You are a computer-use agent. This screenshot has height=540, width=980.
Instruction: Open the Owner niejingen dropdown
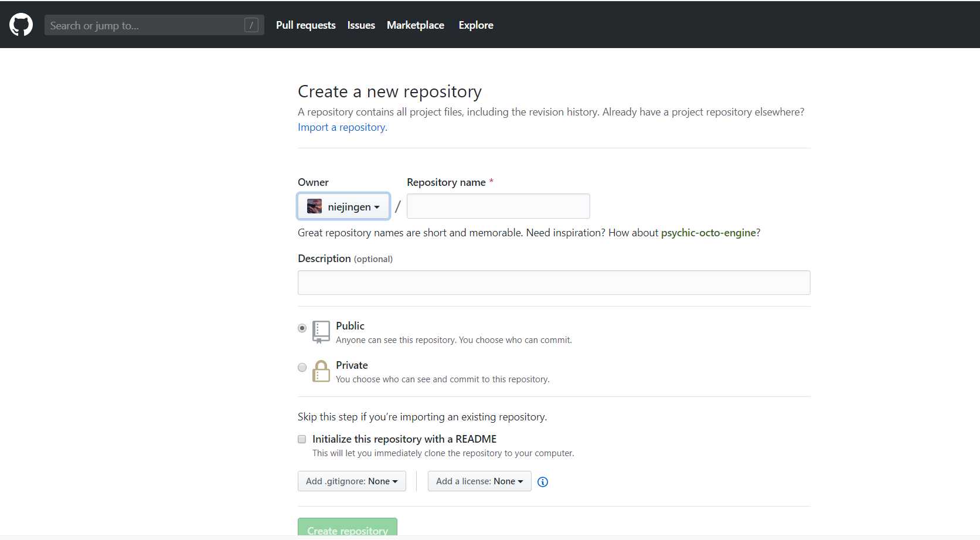click(343, 206)
